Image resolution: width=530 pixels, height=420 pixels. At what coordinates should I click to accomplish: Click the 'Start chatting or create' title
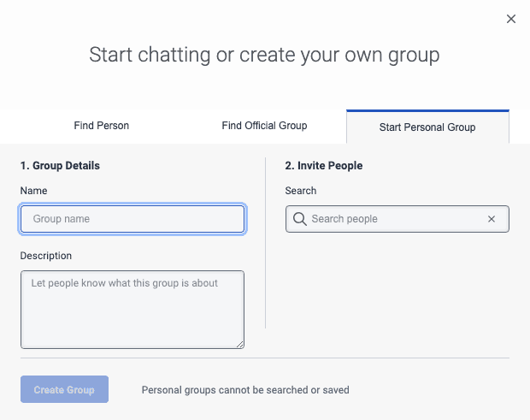click(x=265, y=56)
